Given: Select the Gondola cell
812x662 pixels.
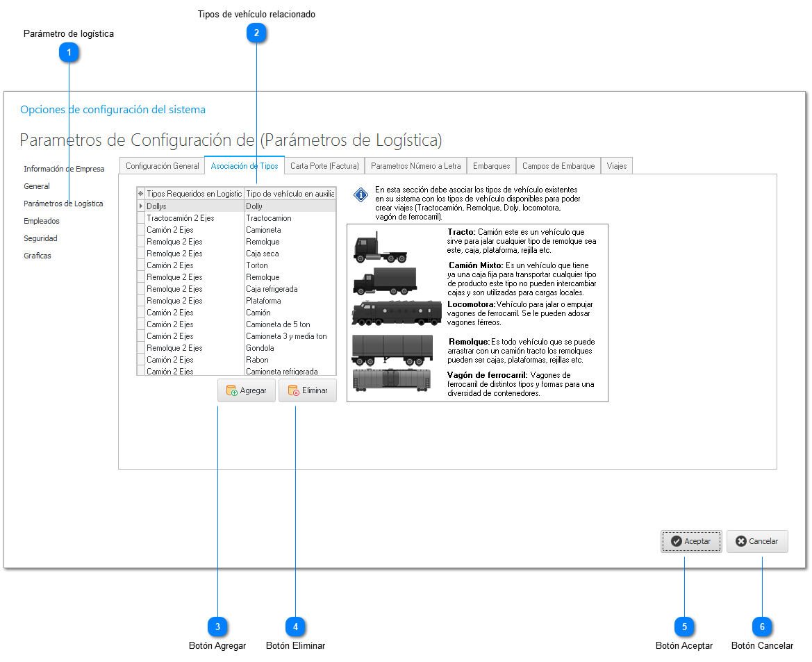Looking at the screenshot, I should (290, 348).
